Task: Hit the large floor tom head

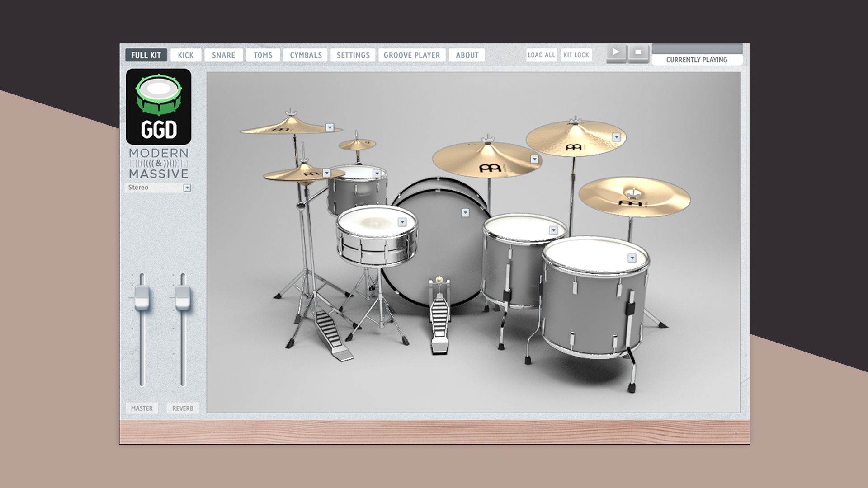Action: tap(593, 257)
